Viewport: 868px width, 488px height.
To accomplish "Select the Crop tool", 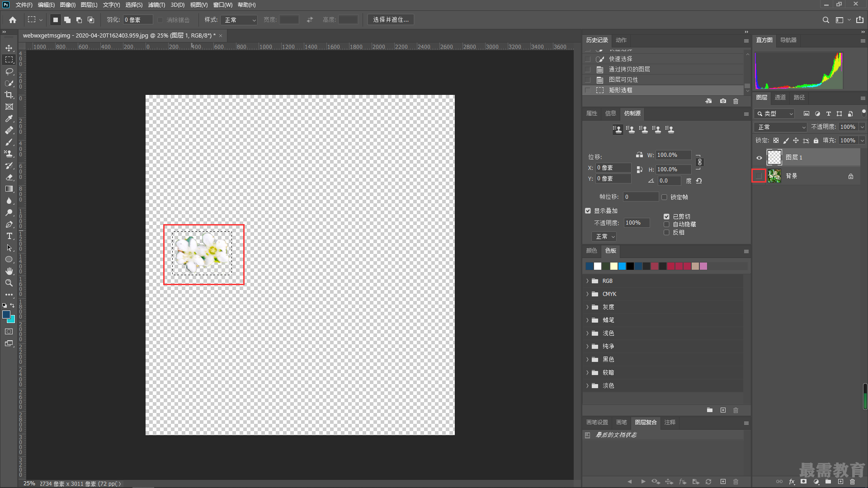I will click(x=9, y=95).
